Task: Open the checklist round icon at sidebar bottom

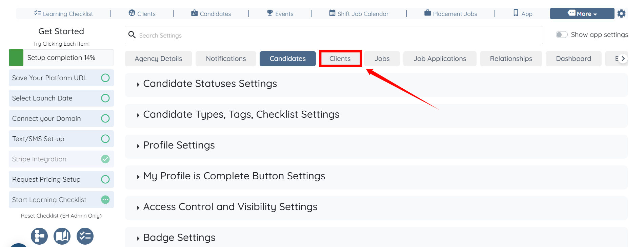Action: tap(85, 236)
